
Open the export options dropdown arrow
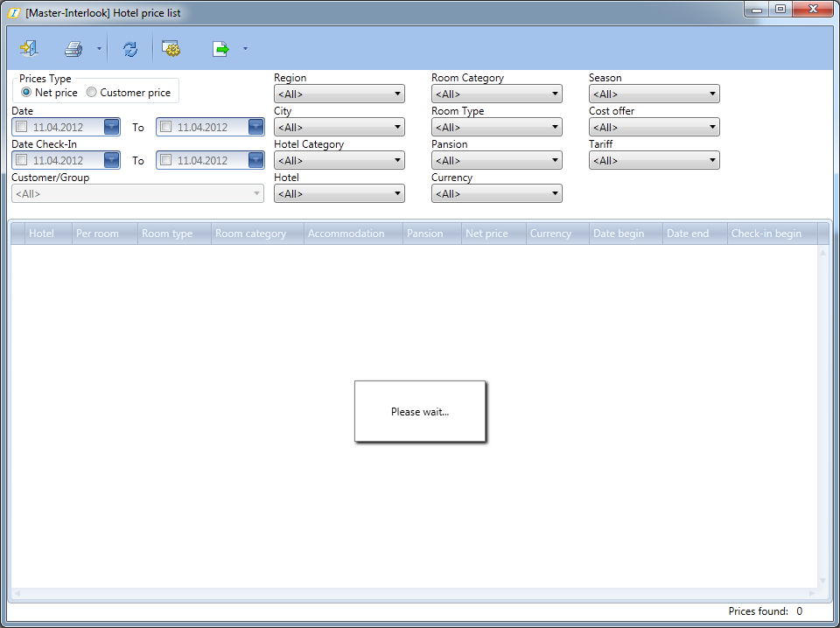pos(245,49)
